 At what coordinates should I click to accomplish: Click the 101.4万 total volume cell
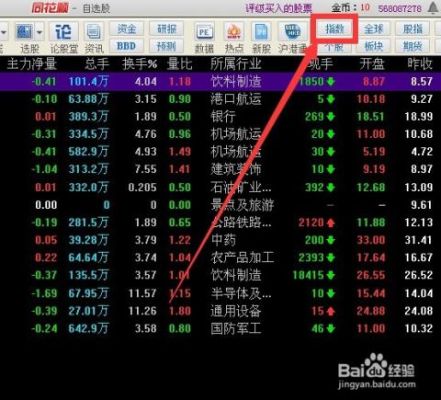89,81
